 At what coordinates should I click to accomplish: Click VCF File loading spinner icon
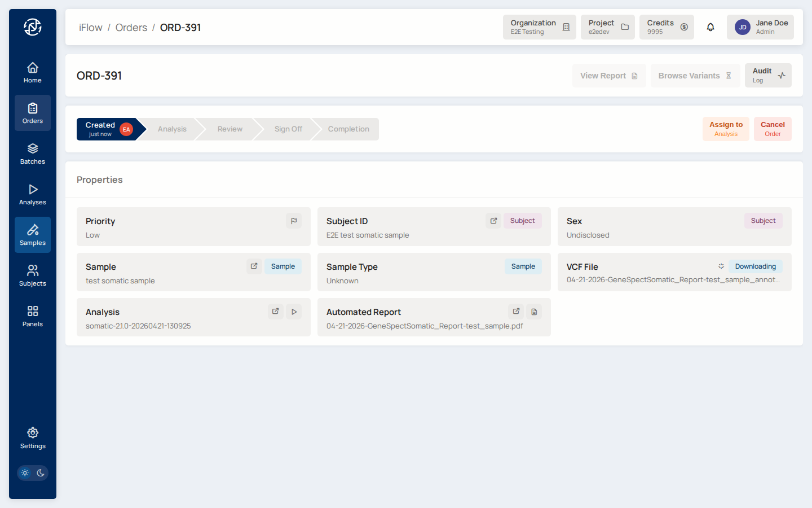pyautogui.click(x=721, y=266)
